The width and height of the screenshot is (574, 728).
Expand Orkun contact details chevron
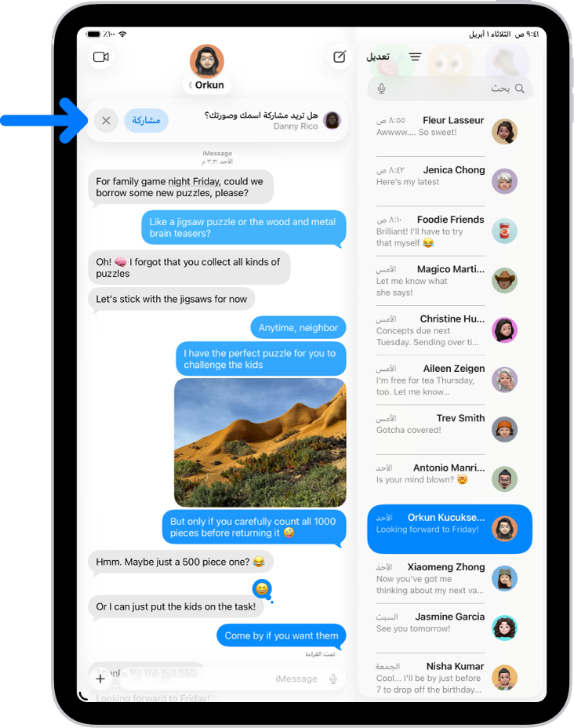point(191,86)
